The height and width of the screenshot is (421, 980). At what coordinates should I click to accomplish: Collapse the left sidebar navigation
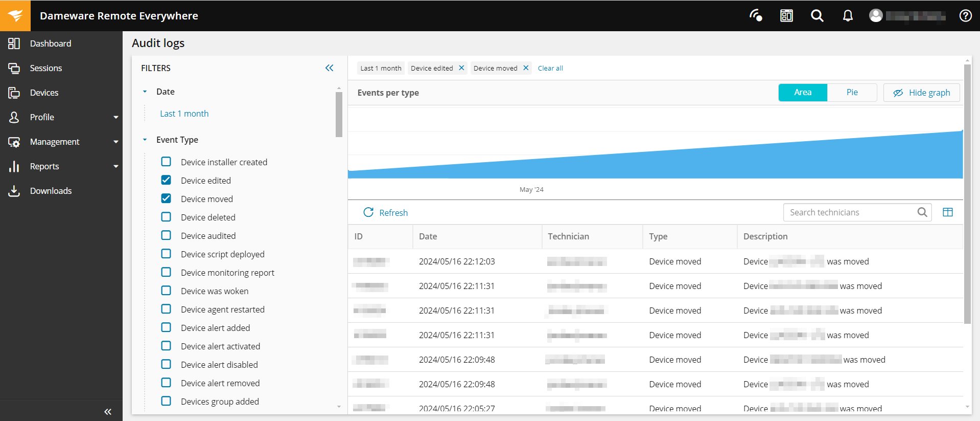pyautogui.click(x=108, y=411)
